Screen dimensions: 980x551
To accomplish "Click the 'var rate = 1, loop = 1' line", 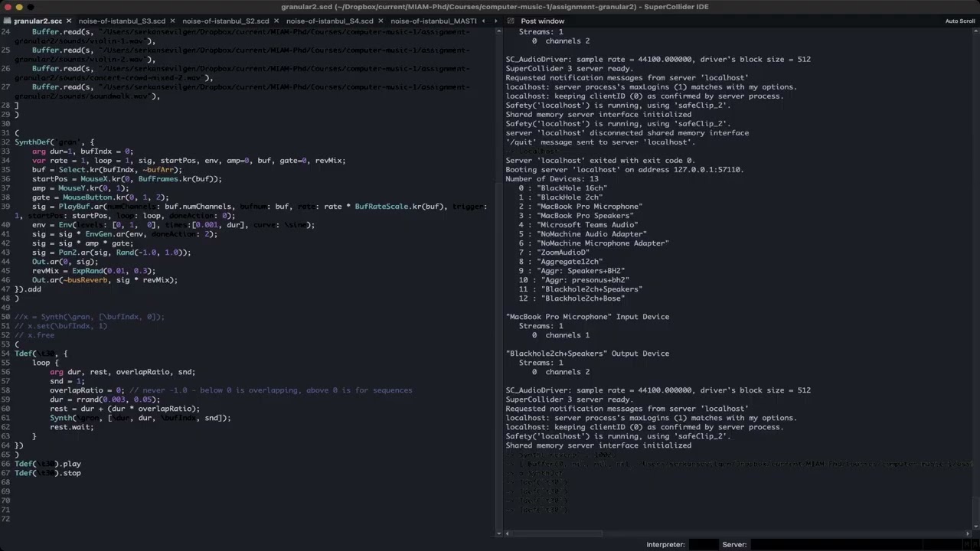I will point(189,161).
